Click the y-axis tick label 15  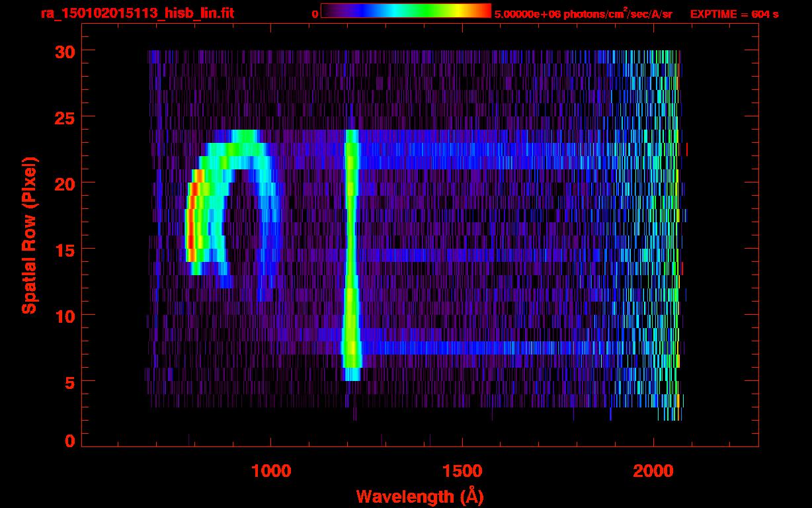click(x=64, y=249)
